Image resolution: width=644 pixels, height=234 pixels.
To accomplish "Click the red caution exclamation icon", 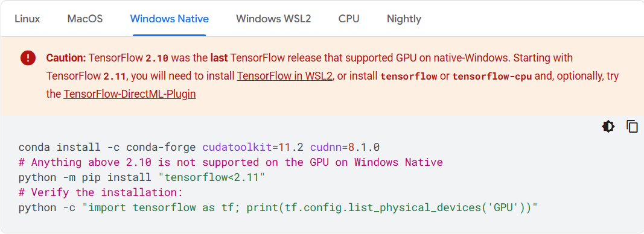I will pyautogui.click(x=28, y=58).
